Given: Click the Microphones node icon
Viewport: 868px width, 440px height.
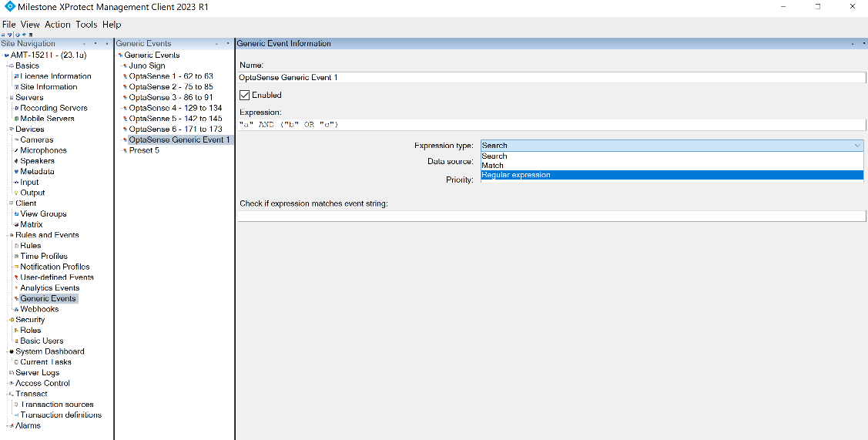Looking at the screenshot, I should (x=17, y=150).
